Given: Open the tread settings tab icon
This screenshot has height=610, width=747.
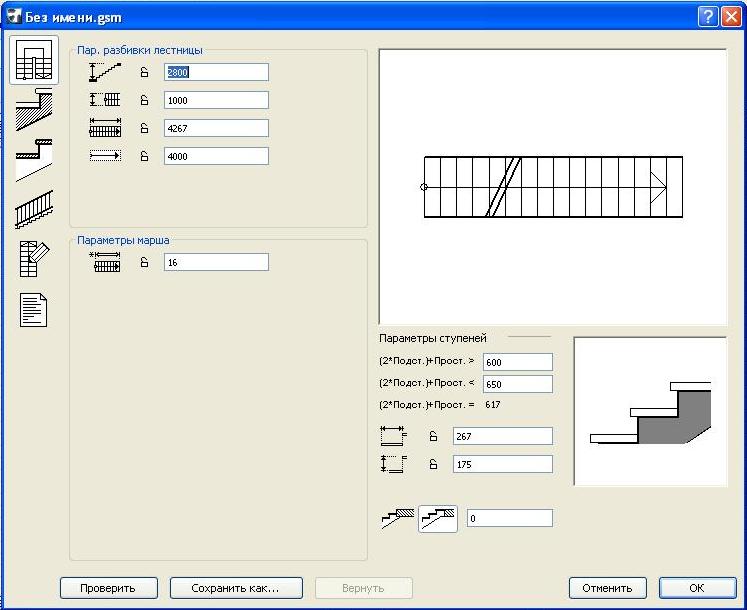Looking at the screenshot, I should pos(34,160).
